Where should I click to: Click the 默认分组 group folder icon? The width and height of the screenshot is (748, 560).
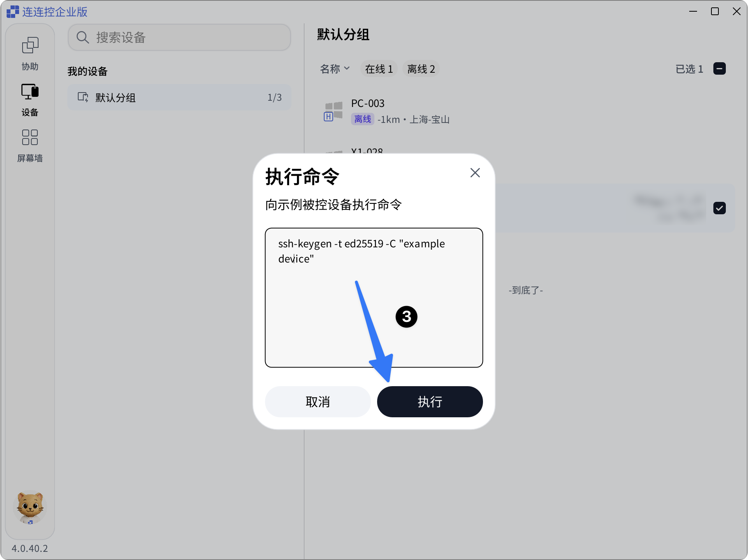[x=83, y=97]
